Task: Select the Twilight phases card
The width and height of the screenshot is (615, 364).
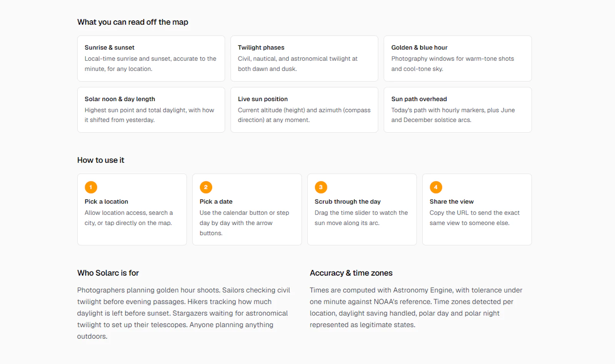Action: (304, 58)
